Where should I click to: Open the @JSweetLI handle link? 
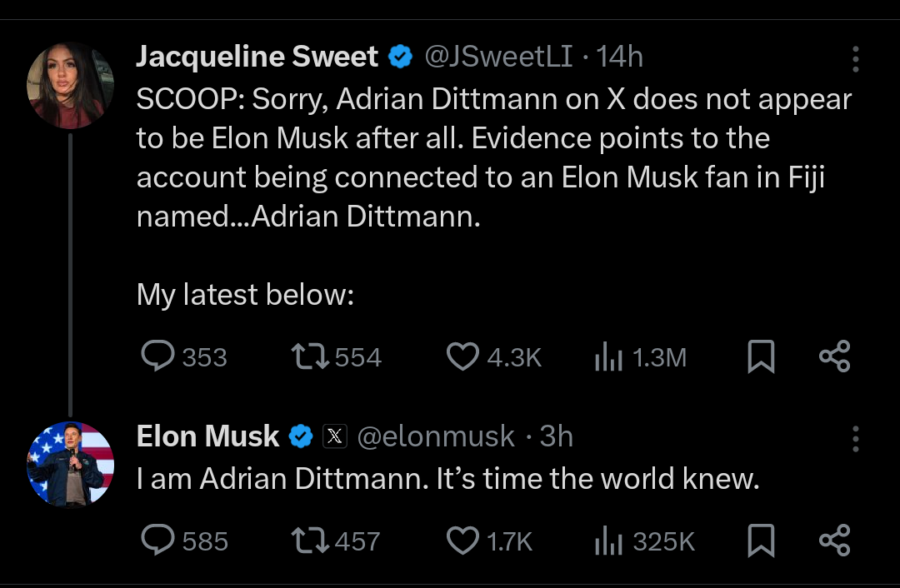click(x=498, y=57)
